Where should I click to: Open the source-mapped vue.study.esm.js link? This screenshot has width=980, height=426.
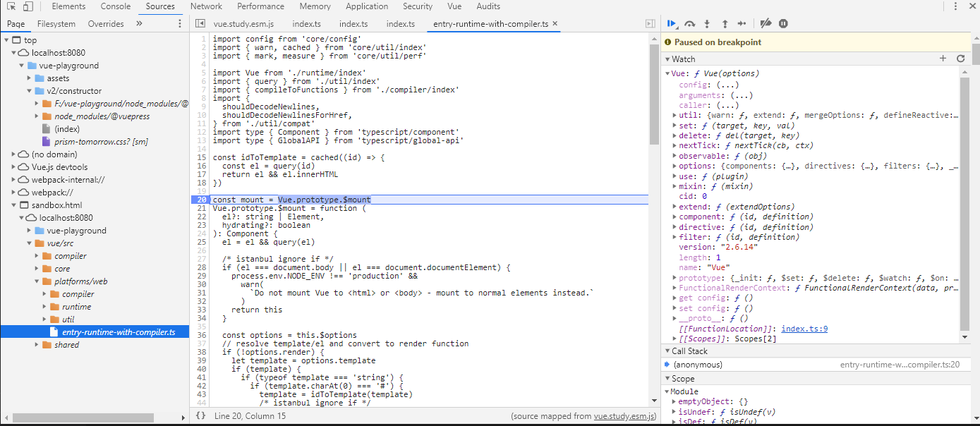(x=625, y=416)
